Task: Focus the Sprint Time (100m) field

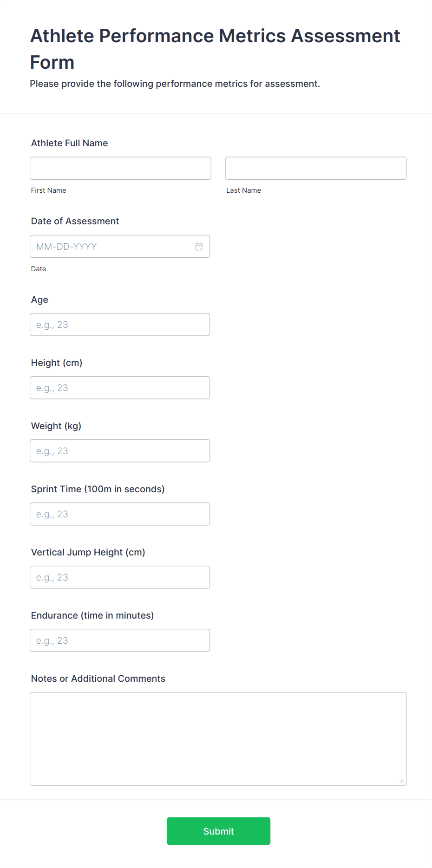Action: click(x=120, y=514)
